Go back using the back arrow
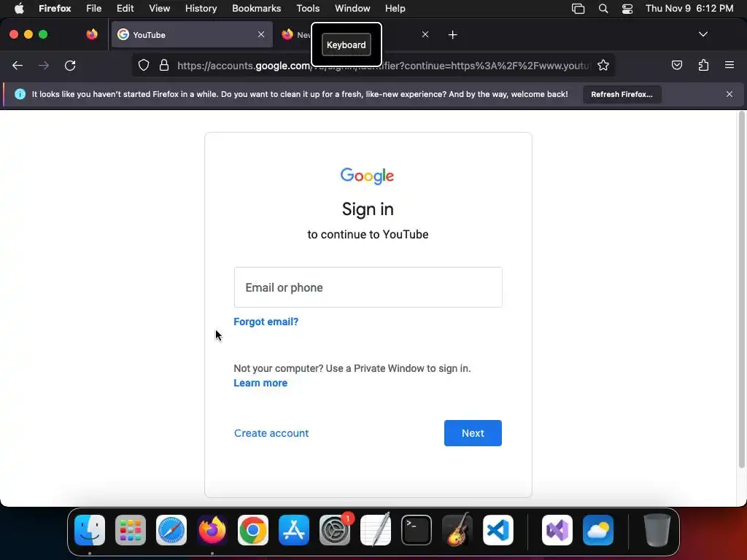Viewport: 747px width, 560px height. (18, 65)
